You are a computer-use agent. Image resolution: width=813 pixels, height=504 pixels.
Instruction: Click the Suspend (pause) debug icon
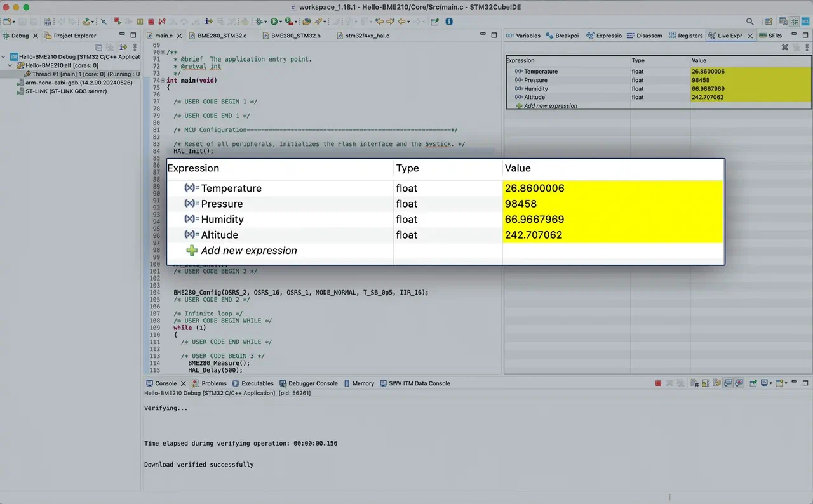coord(140,22)
